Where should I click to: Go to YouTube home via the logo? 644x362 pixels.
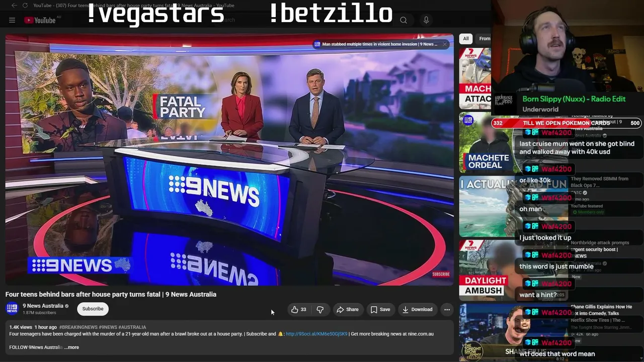coord(40,20)
